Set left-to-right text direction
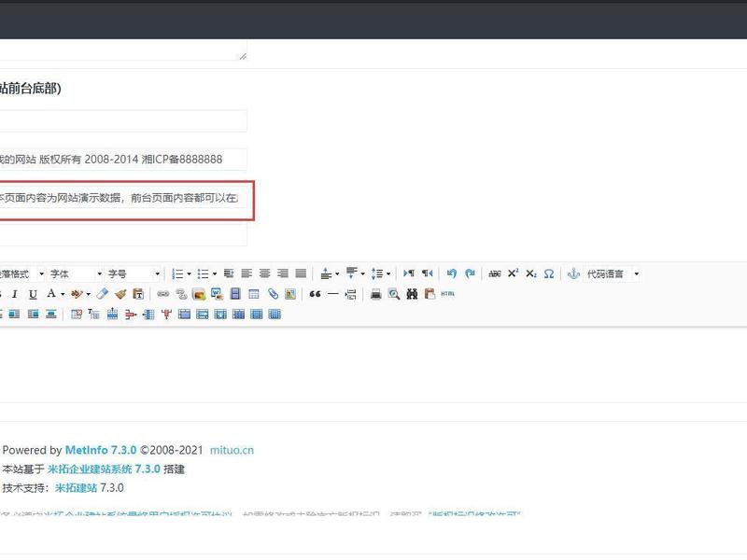The height and width of the screenshot is (560, 747). (x=409, y=273)
